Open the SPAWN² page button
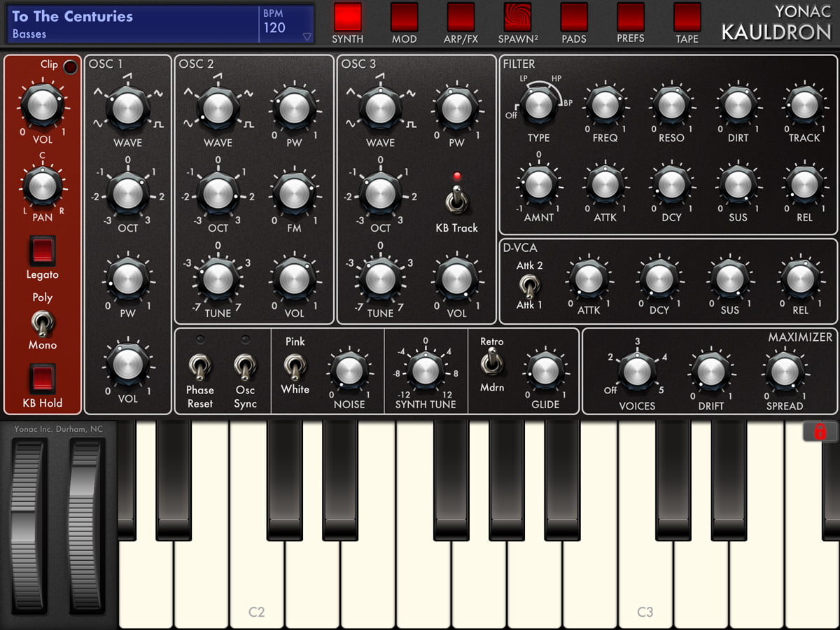 pyautogui.click(x=517, y=17)
